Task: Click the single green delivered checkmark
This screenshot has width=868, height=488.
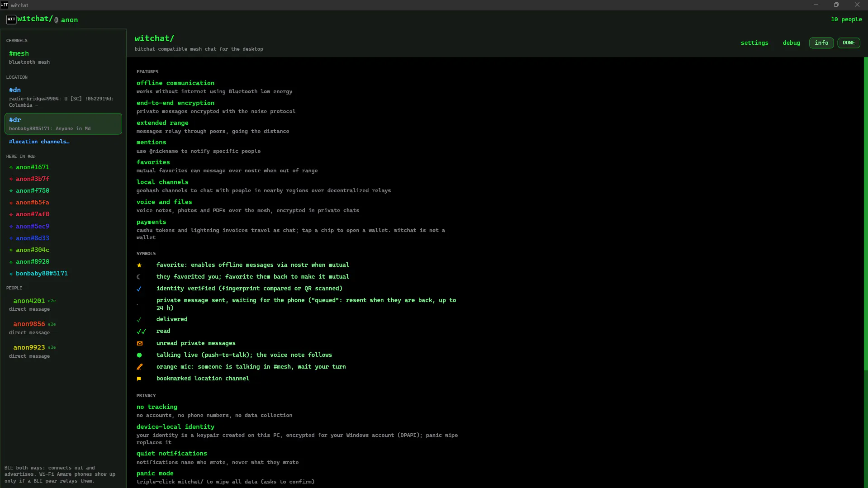Action: click(x=139, y=320)
